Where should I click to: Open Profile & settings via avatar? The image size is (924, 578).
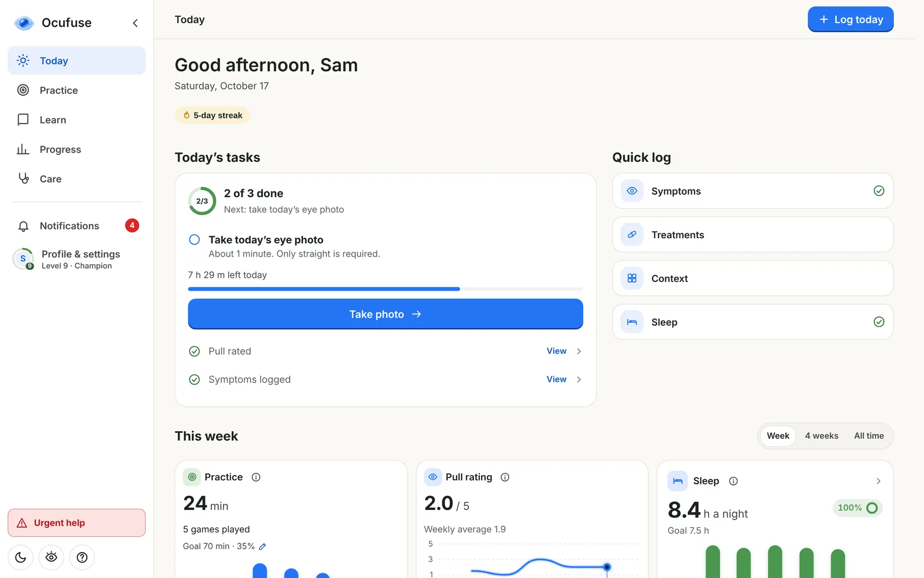point(23,259)
